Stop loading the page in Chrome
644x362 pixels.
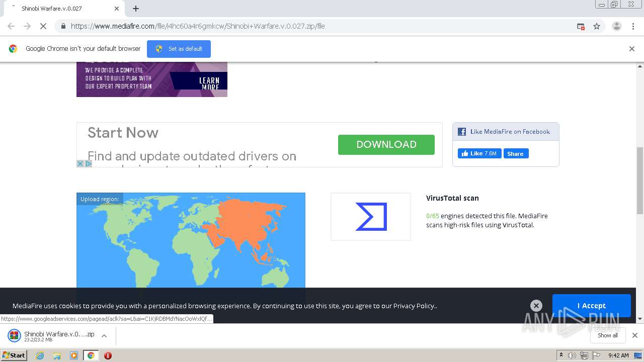[x=43, y=26]
